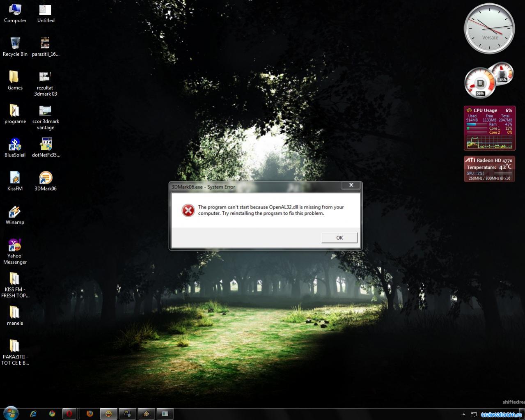The image size is (525, 420).
Task: Launch the Winamp shortcut
Action: (15, 215)
